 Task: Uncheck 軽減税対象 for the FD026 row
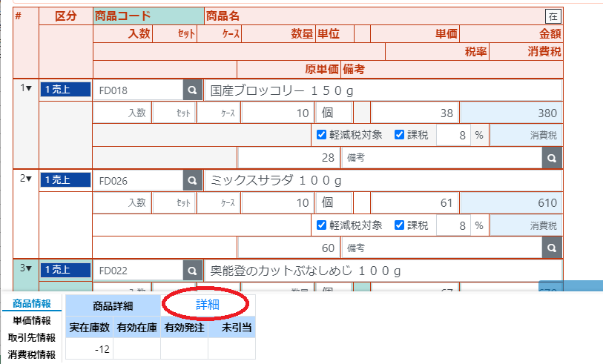tap(321, 225)
